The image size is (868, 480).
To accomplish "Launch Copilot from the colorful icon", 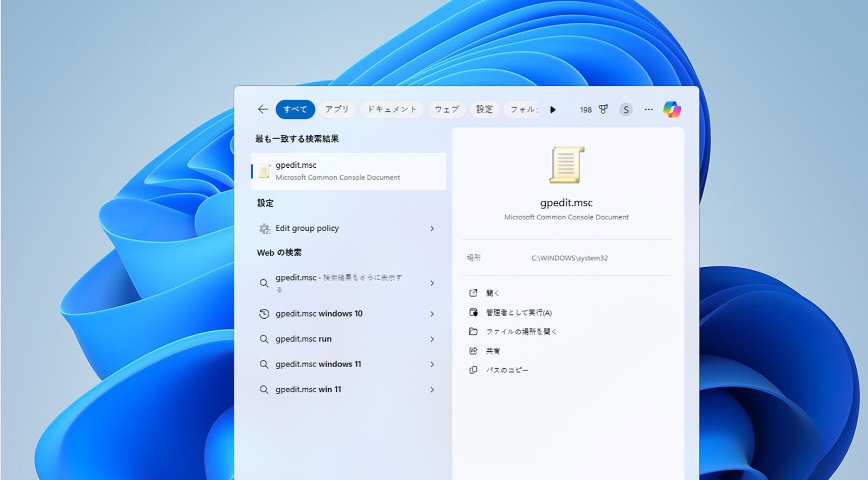I will tap(672, 109).
